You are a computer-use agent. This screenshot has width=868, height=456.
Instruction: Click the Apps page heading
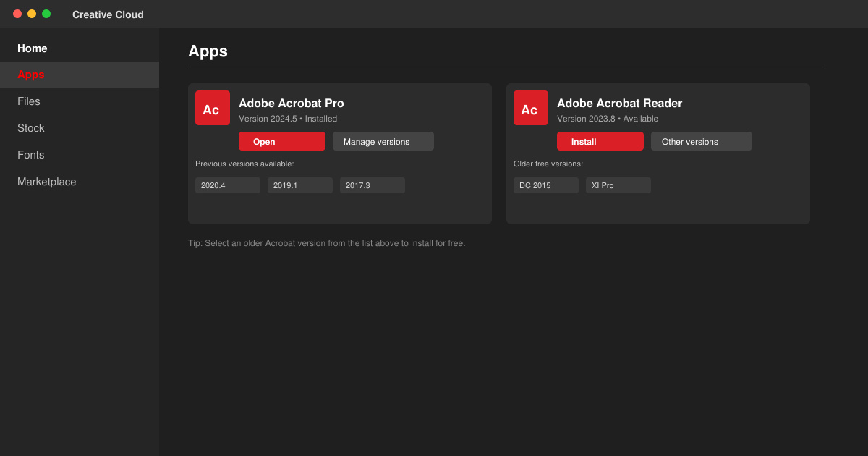208,51
